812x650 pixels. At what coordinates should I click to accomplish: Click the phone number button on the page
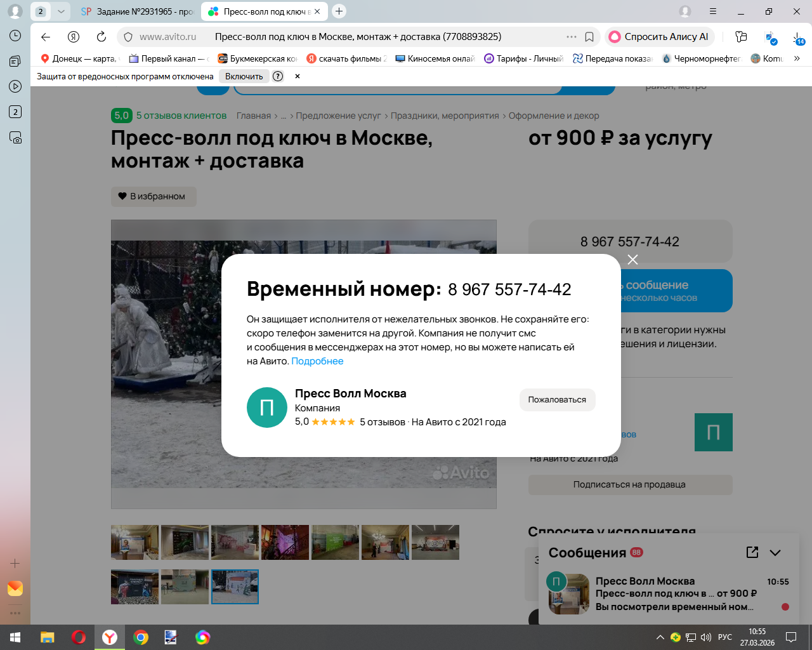pos(630,242)
